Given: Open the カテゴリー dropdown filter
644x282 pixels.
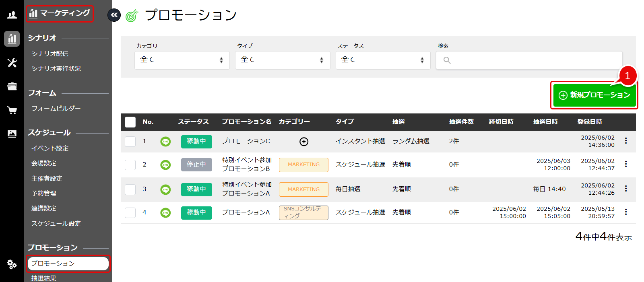Looking at the screenshot, I should 182,60.
